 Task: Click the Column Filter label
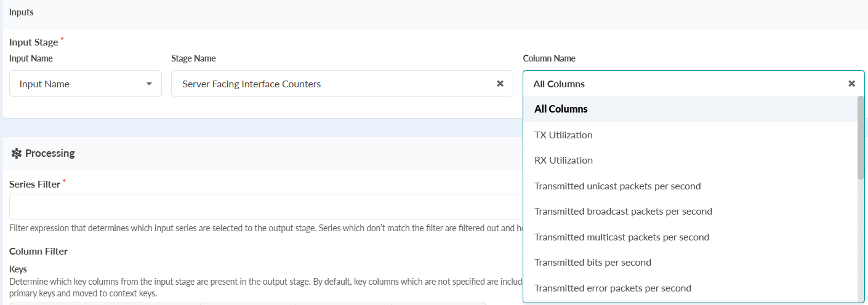38,251
